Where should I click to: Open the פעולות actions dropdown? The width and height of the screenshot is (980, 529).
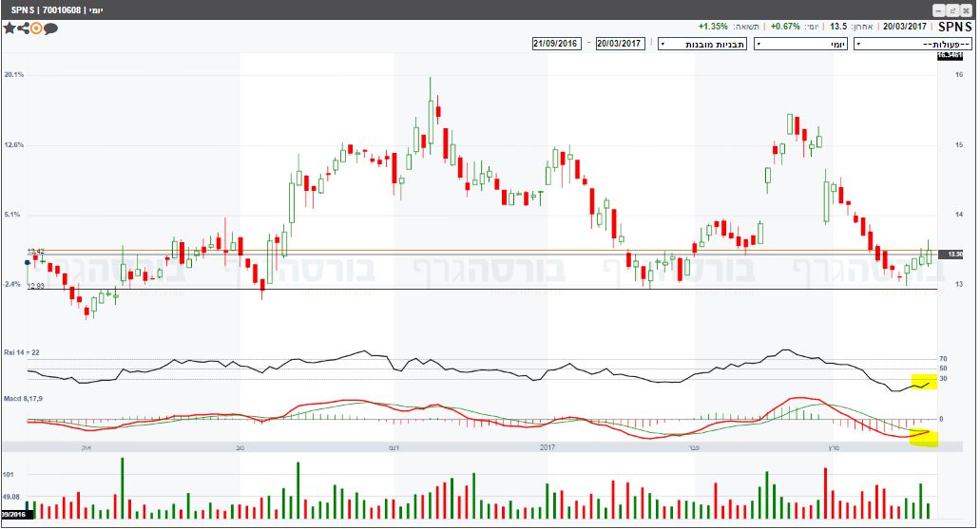913,45
